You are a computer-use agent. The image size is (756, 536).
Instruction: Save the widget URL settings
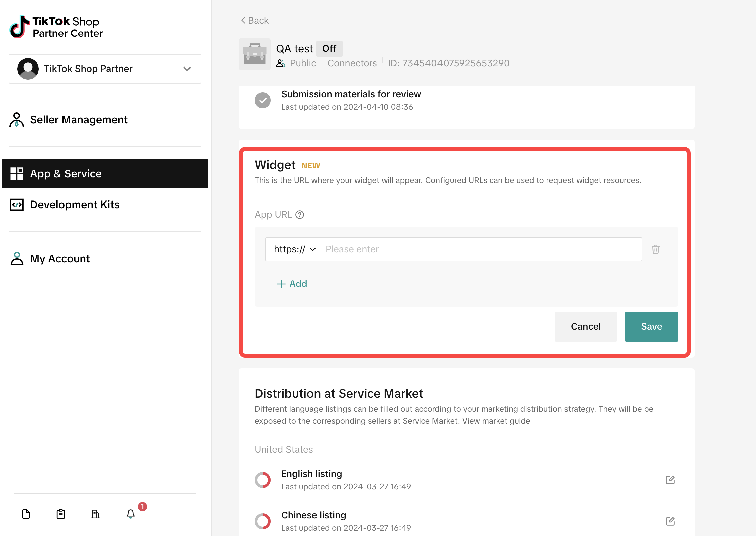[651, 327]
